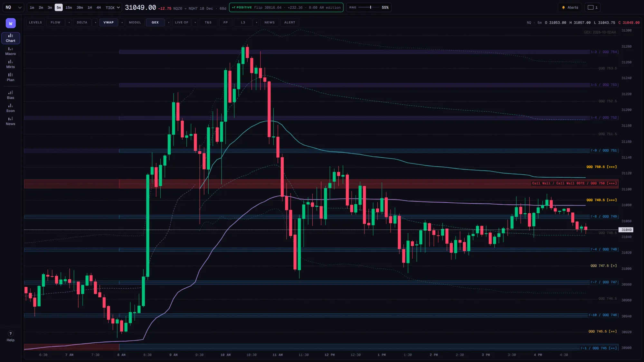The height and width of the screenshot is (362, 644).
Task: Open the Bias panel in sidebar
Action: [11, 95]
